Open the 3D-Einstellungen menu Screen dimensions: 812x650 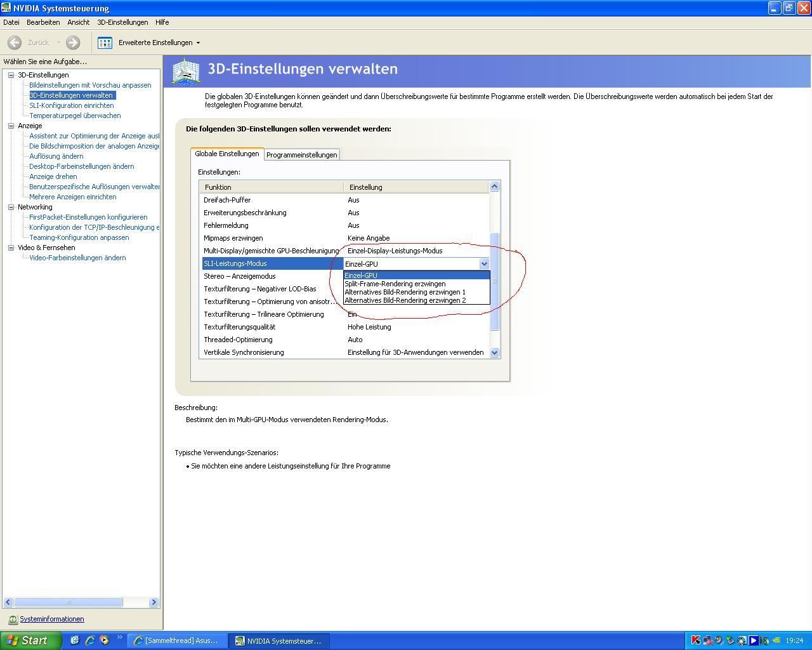[x=122, y=22]
